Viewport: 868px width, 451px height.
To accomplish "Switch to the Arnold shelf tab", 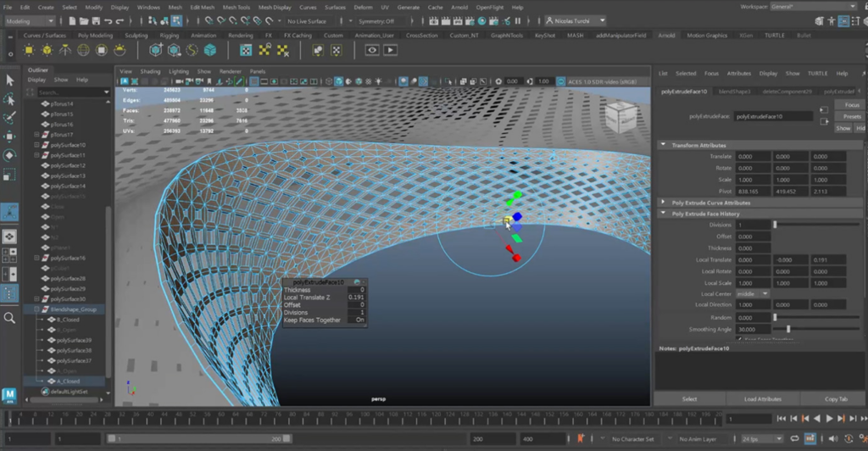I will [666, 36].
